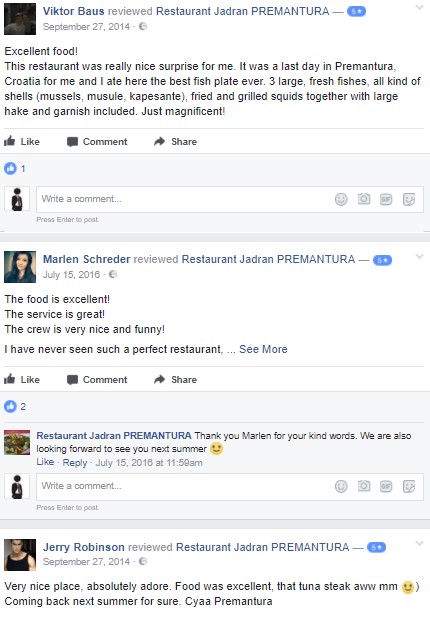Click emoji icon in Marlen's comment box
This screenshot has height=623, width=430.
click(x=341, y=486)
